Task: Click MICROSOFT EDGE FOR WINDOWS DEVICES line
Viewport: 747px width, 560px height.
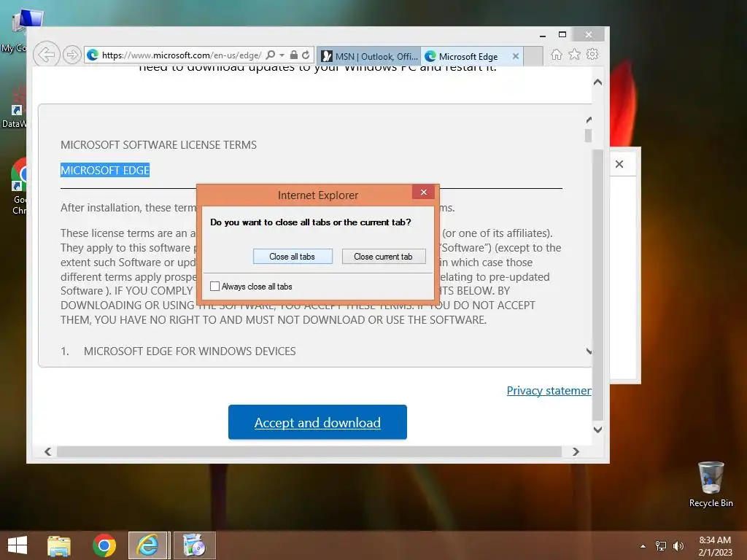Action: (x=190, y=351)
